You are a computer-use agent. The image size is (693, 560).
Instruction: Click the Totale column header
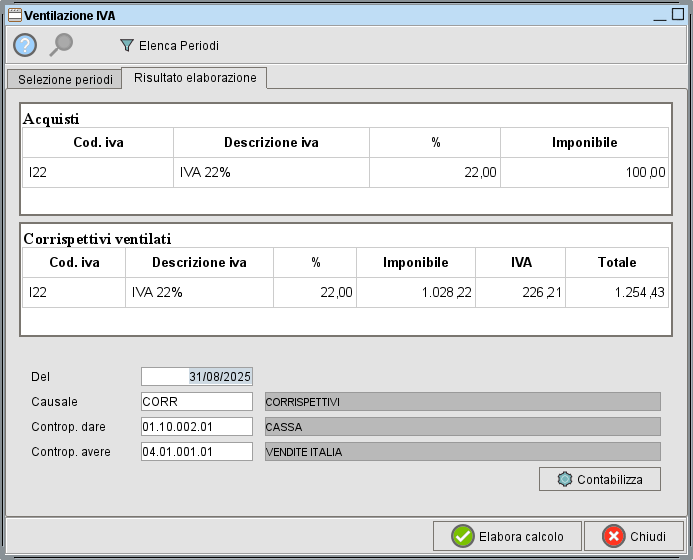coord(617,263)
